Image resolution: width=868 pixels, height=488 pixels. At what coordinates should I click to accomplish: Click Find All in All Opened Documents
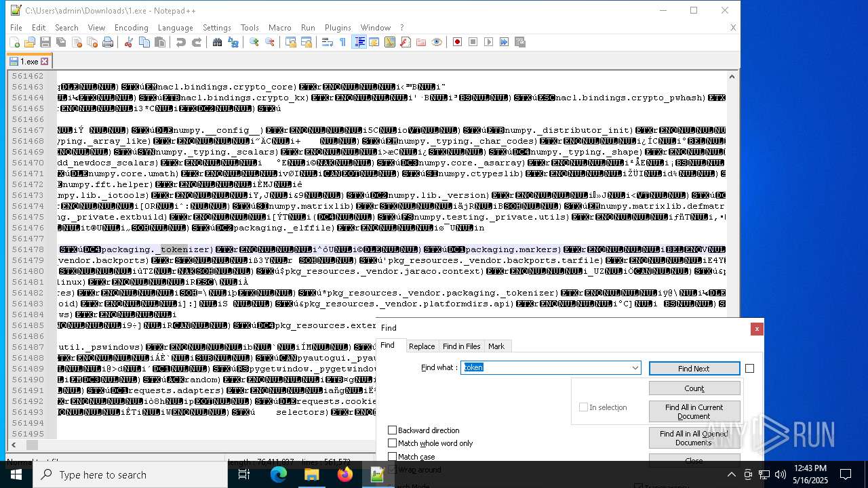[694, 438]
